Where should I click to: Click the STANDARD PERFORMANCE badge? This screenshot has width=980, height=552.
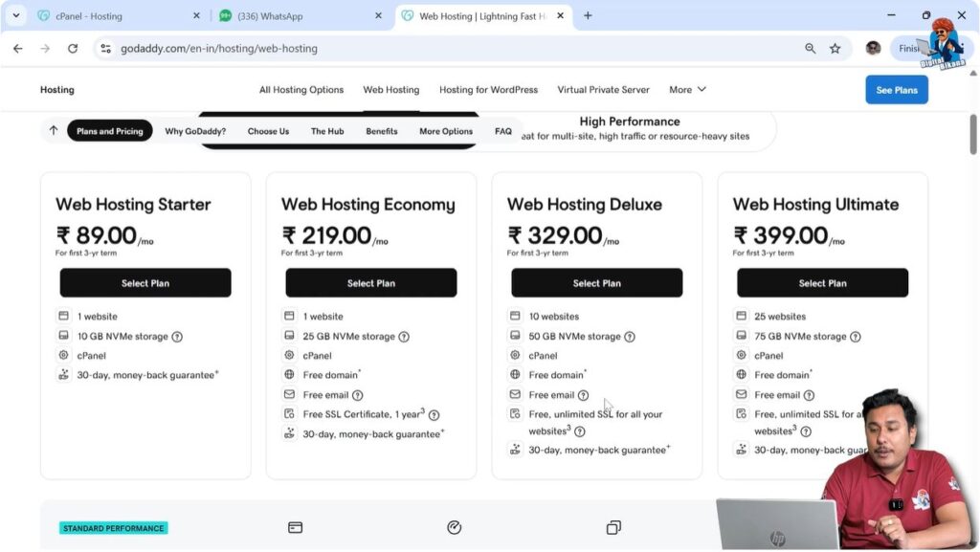coord(114,528)
